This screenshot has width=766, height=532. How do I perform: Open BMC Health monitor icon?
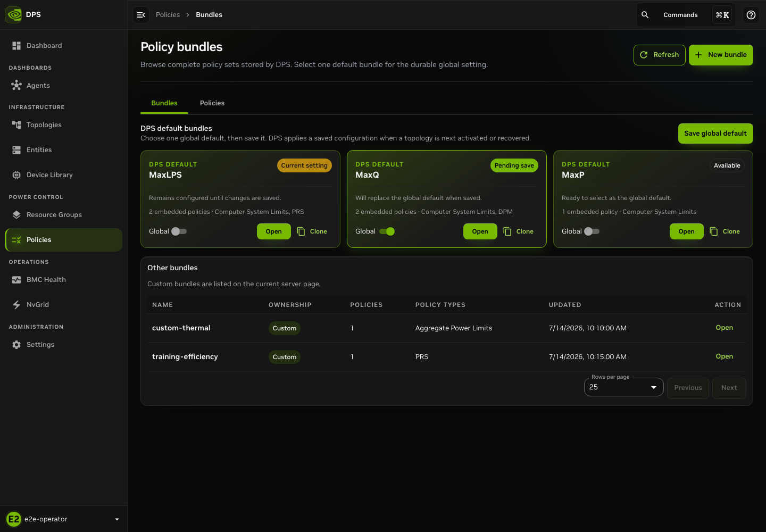pyautogui.click(x=16, y=280)
